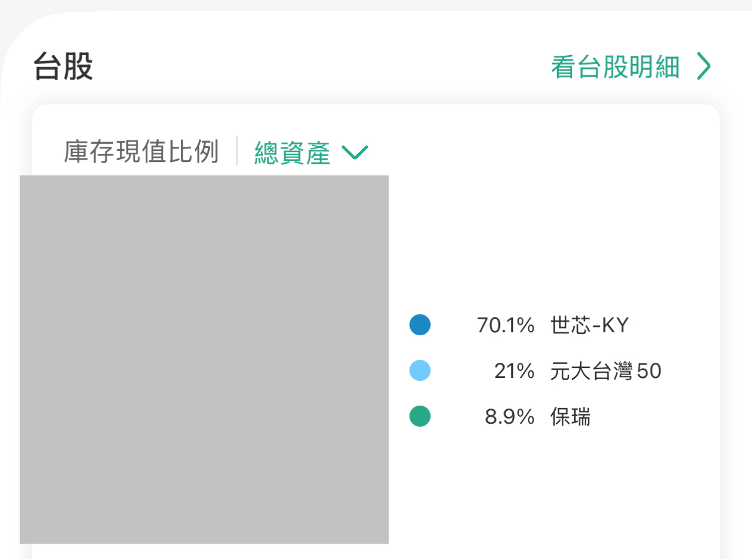Click the green dot for 保瑞
The image size is (752, 560).
tap(420, 416)
